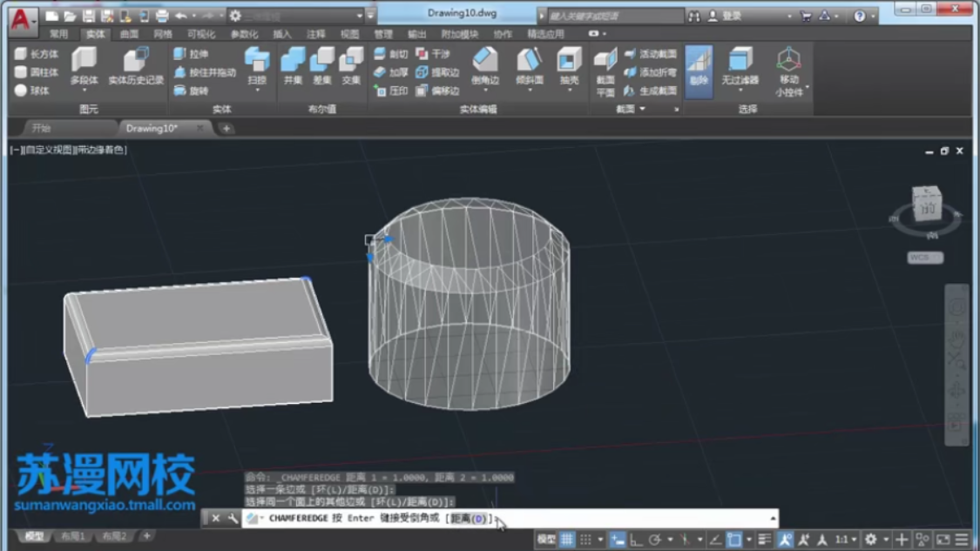
Task: Expand the 截面 panel dropdown arrow
Action: click(643, 110)
